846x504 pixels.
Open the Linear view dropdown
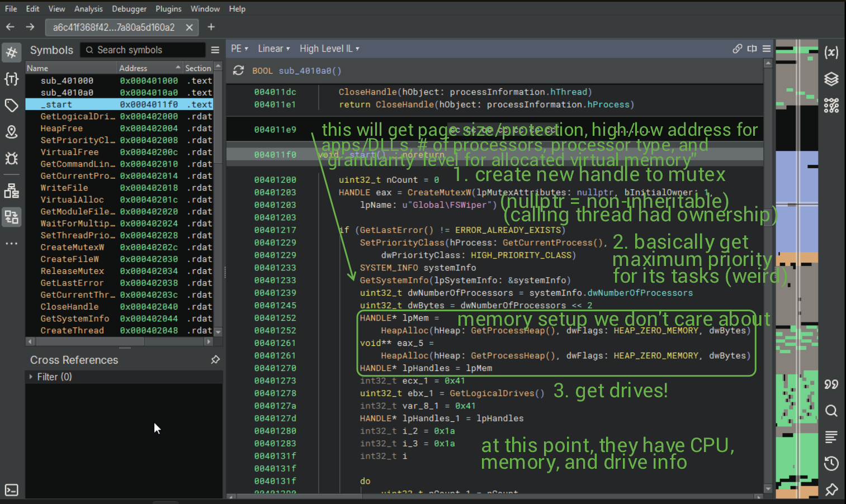(x=273, y=49)
